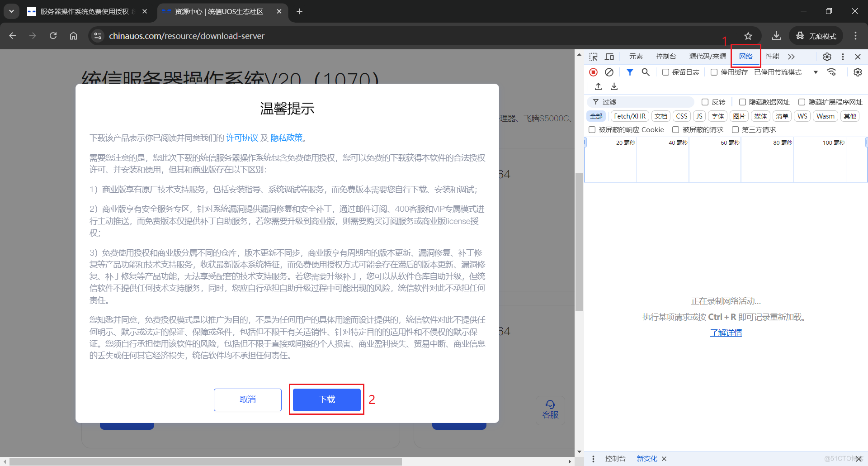Open network conditions wifi icon

click(x=831, y=72)
